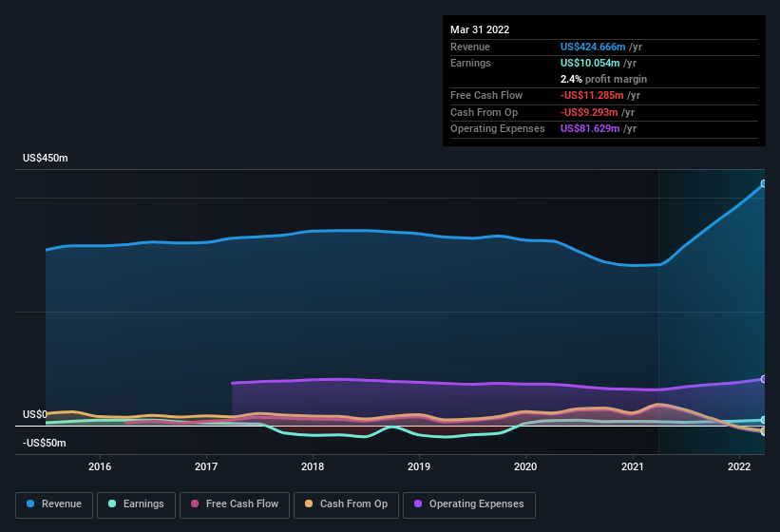The height and width of the screenshot is (532, 780).
Task: Select the 2020 x-axis label
Action: pos(525,466)
